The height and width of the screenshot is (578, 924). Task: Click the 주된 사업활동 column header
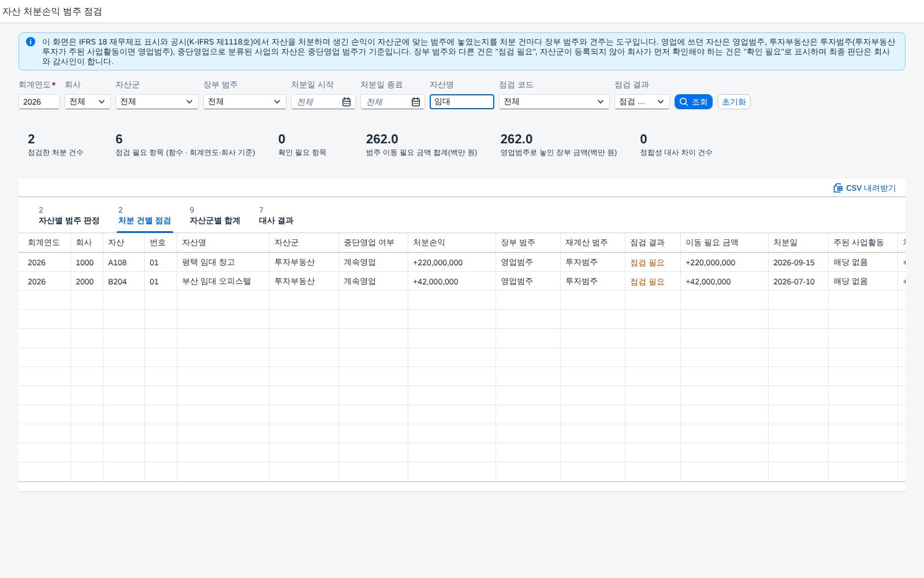coord(863,243)
